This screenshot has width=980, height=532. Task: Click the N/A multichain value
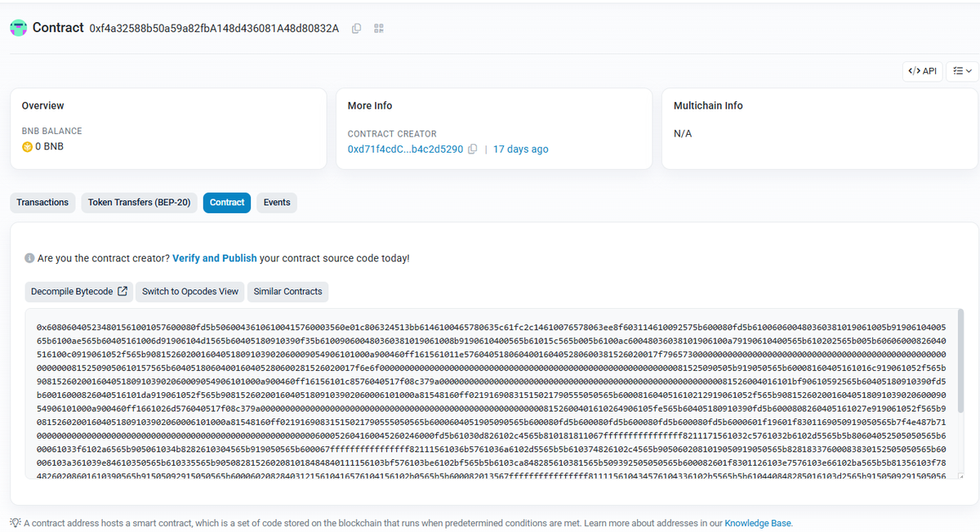pyautogui.click(x=683, y=133)
